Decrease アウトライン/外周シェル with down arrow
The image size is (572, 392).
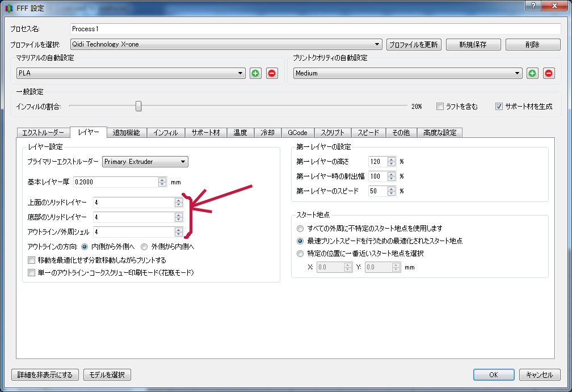[x=179, y=234]
